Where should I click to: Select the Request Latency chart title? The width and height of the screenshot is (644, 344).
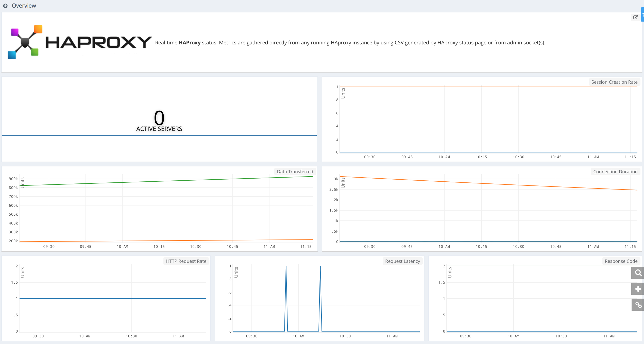(x=402, y=261)
